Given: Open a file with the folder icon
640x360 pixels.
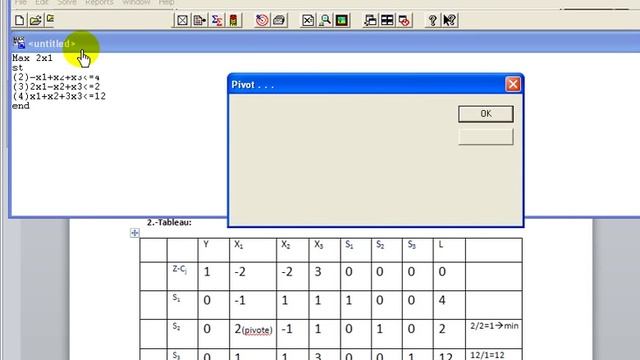Looking at the screenshot, I should pos(36,20).
